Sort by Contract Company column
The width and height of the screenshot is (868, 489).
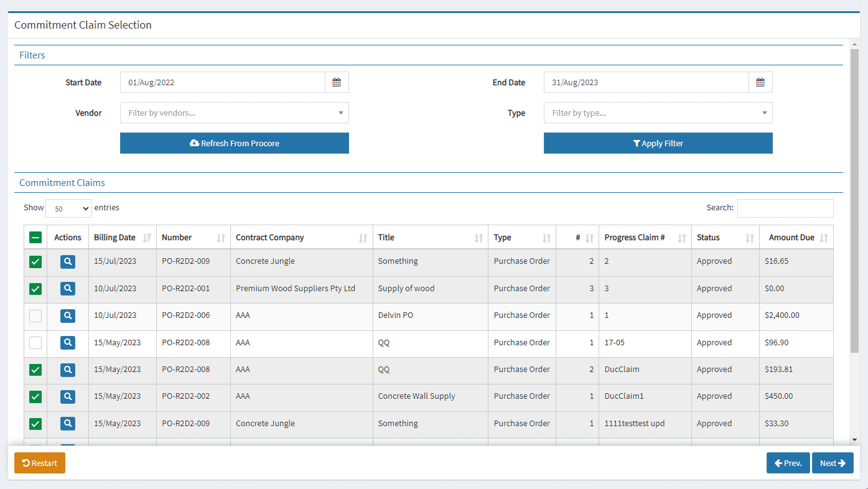(301, 238)
